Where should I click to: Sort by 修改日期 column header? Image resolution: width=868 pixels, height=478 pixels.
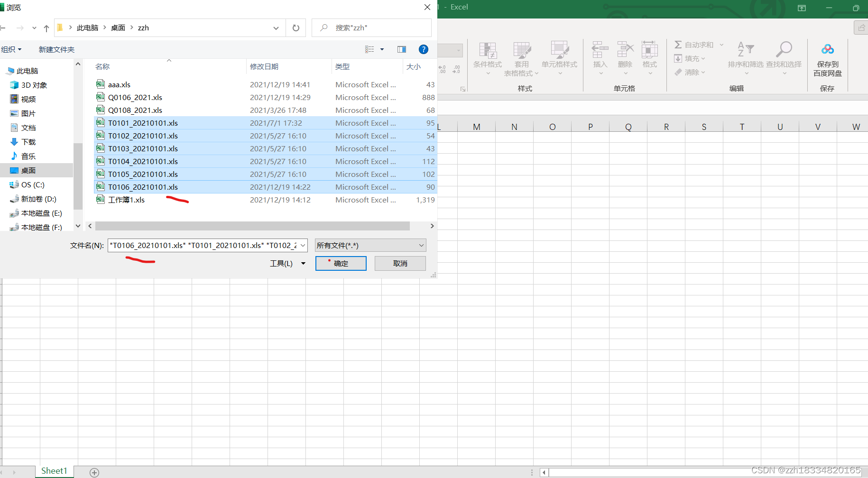tap(289, 66)
